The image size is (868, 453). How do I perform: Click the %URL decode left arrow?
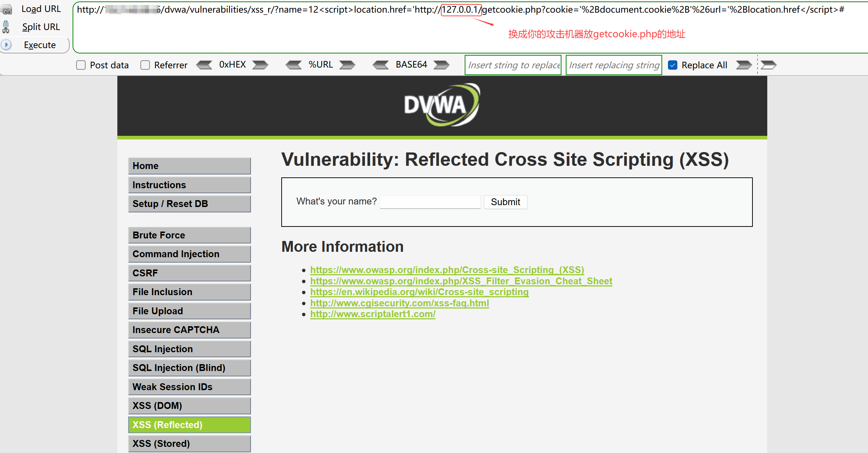(294, 65)
